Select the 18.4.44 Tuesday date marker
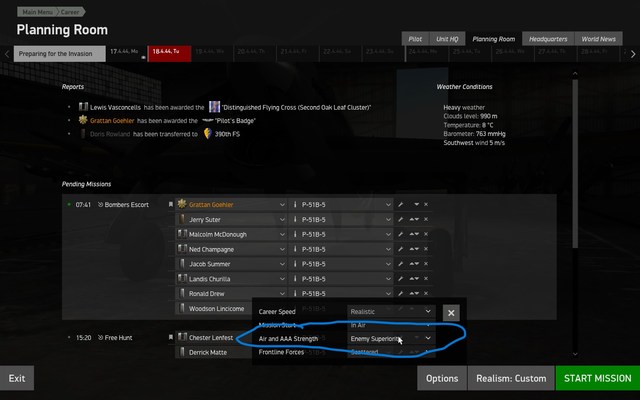The width and height of the screenshot is (640, 400). point(169,54)
